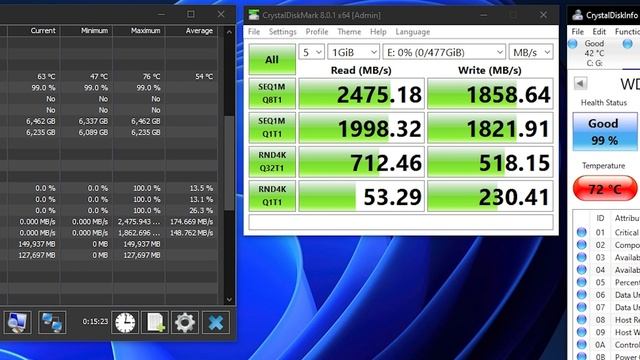The image size is (640, 360).
Task: Click the 174.669 MB/s average read value
Action: click(x=191, y=222)
